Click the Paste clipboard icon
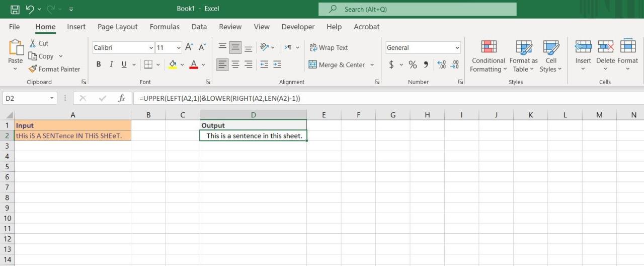Viewport: 644px width, 266px height. click(16, 48)
